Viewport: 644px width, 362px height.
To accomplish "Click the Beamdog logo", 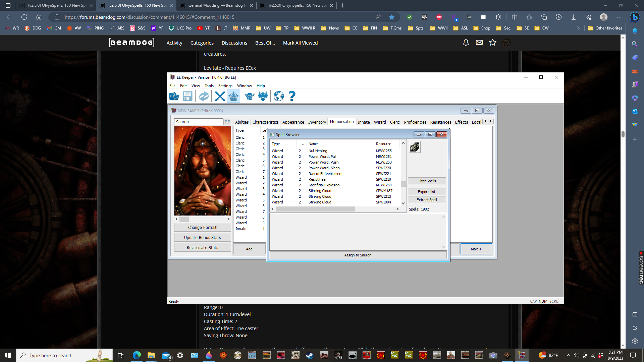I will coord(131,43).
